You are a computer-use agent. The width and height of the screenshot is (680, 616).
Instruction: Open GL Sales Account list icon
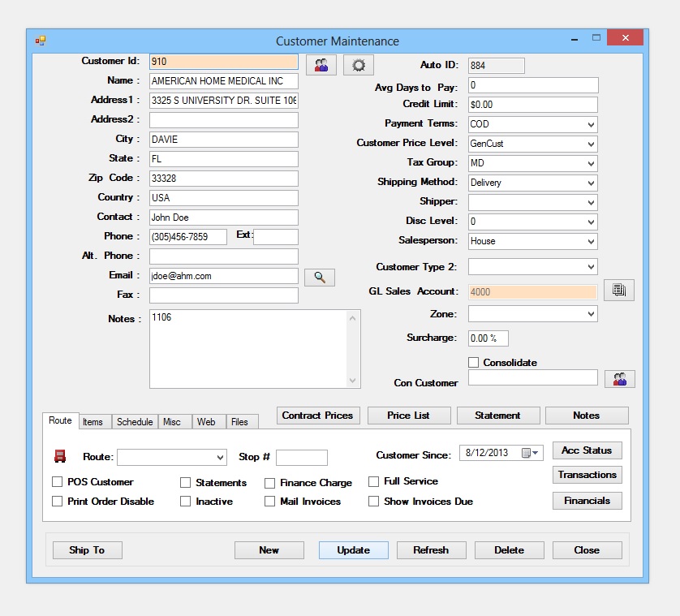pos(619,290)
